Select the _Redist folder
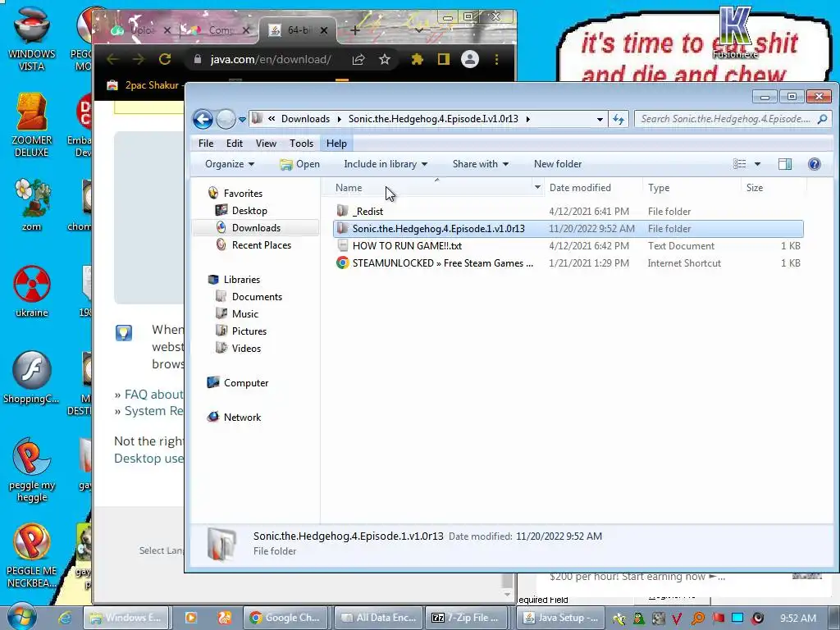Image resolution: width=840 pixels, height=630 pixels. tap(568, 211)
